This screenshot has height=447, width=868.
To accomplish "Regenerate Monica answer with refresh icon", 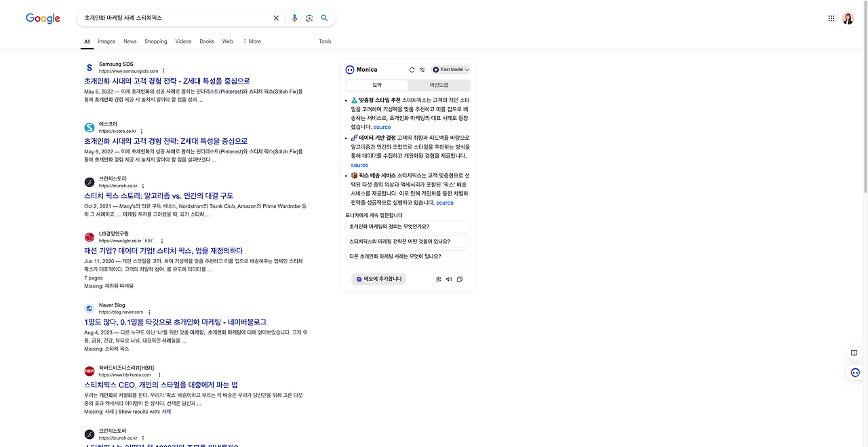I will point(412,69).
